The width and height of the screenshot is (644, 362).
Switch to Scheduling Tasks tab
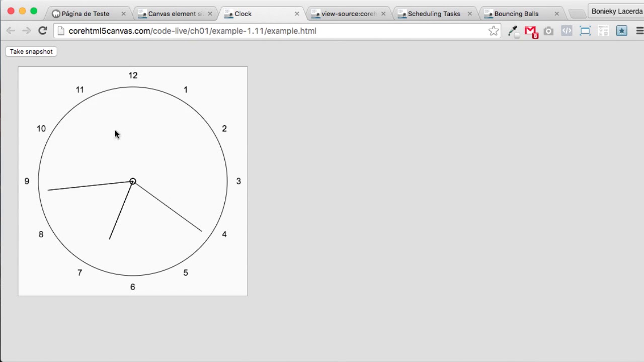tap(434, 14)
